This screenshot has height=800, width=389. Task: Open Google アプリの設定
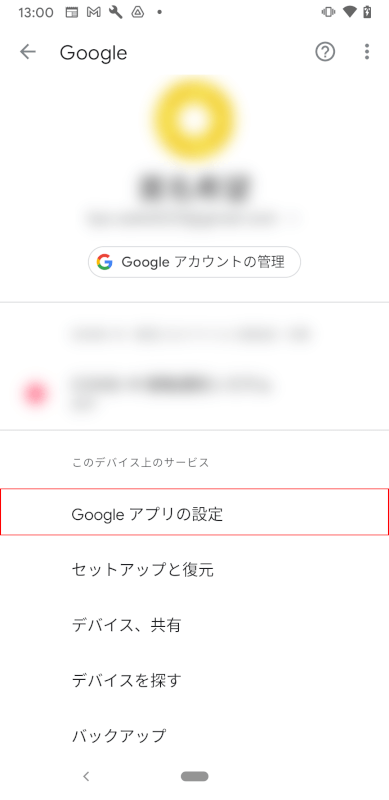point(194,512)
